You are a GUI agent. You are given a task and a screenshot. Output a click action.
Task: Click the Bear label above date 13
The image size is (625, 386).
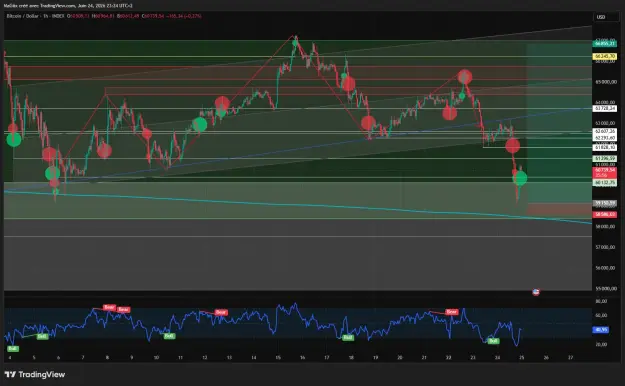point(221,312)
